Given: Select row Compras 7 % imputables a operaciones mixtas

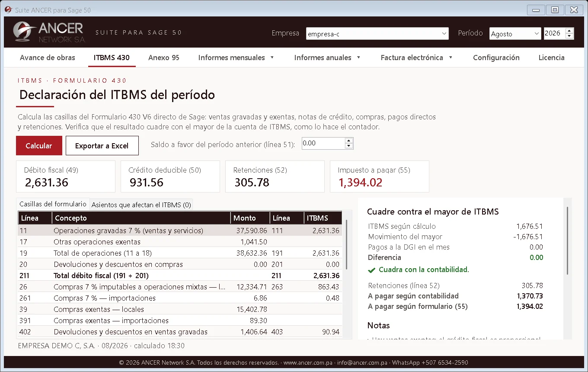Looking at the screenshot, I should pyautogui.click(x=180, y=287).
